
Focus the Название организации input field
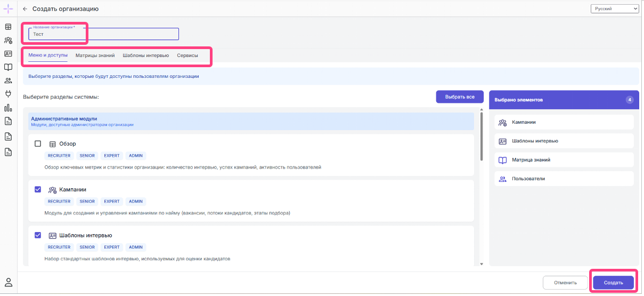coord(104,34)
